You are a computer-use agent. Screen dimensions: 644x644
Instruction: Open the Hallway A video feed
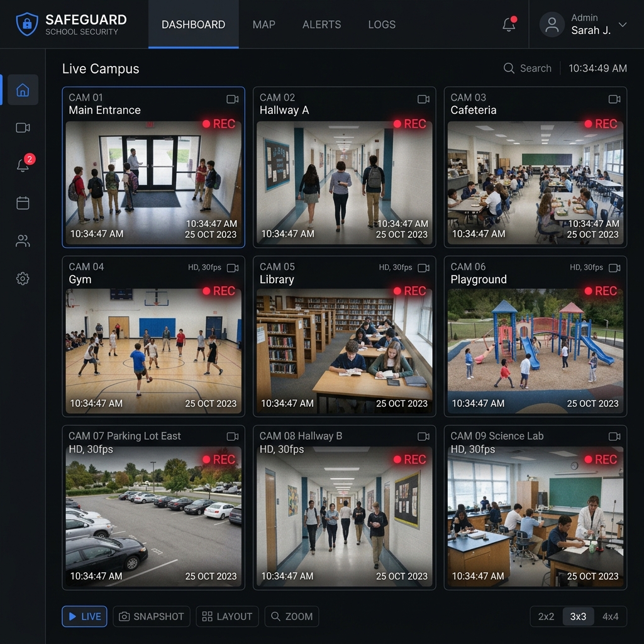coord(345,183)
